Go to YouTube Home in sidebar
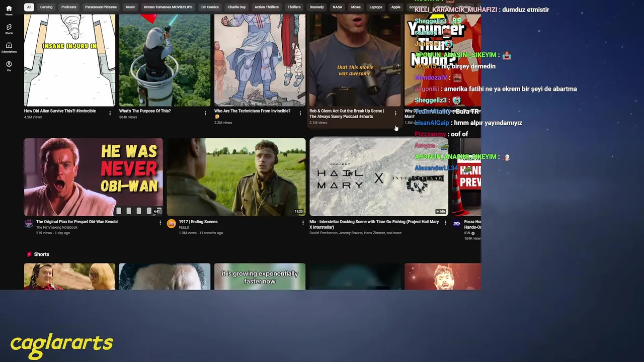Viewport: 644px width, 362px height. [9, 11]
